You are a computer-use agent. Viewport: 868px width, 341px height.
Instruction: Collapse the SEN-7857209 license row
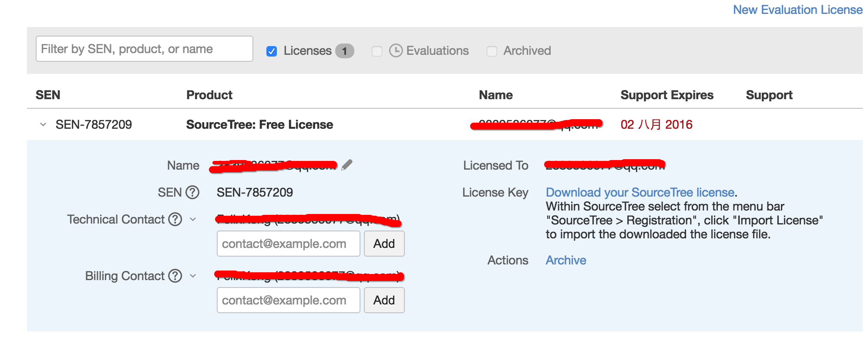pos(43,124)
